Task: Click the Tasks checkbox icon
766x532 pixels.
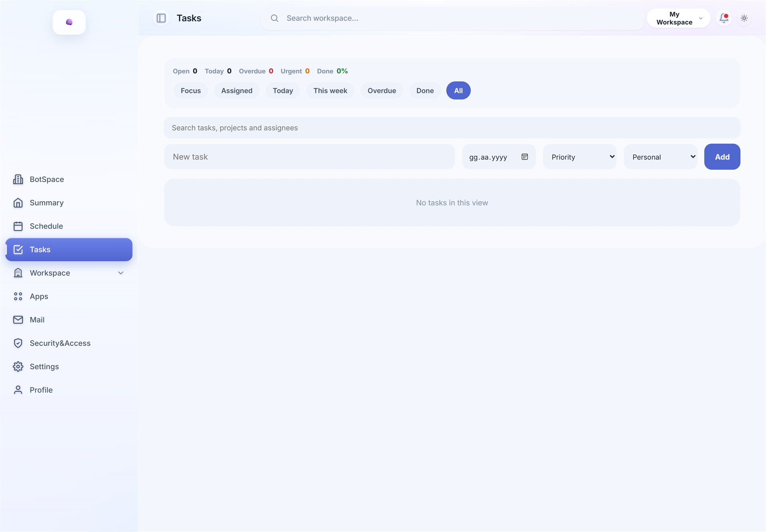Action: (x=18, y=250)
